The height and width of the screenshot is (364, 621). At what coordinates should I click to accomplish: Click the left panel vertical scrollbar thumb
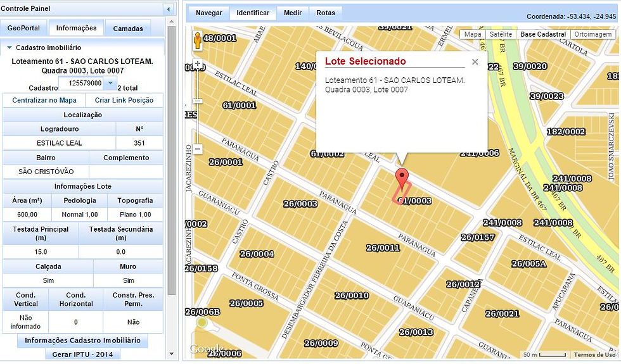click(x=172, y=160)
